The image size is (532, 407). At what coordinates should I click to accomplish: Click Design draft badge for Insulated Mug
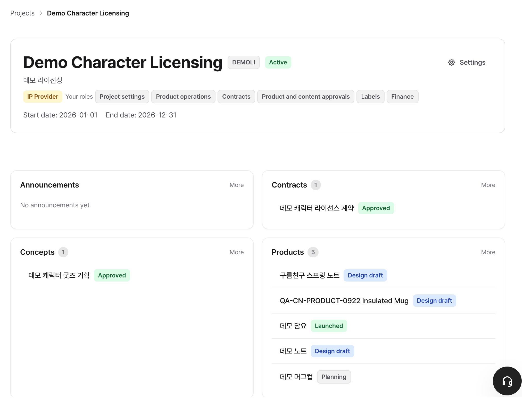[434, 301]
